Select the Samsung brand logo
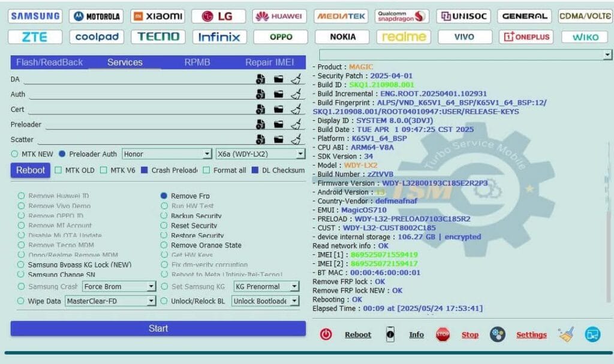 35,16
